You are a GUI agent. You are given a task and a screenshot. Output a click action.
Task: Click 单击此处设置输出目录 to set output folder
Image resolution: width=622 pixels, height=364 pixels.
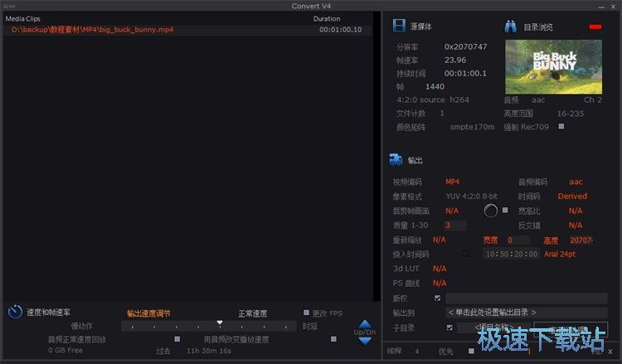point(527,313)
